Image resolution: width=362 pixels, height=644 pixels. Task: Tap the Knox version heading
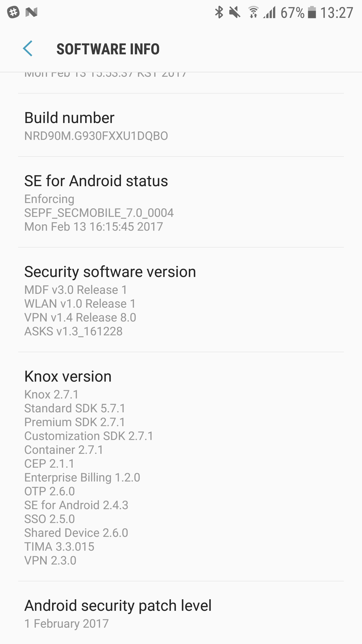(x=68, y=376)
